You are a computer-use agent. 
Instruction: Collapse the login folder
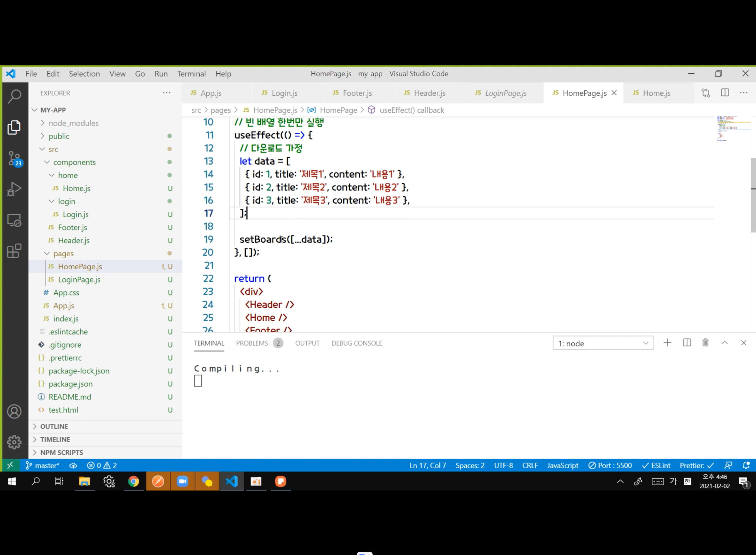[x=67, y=201]
